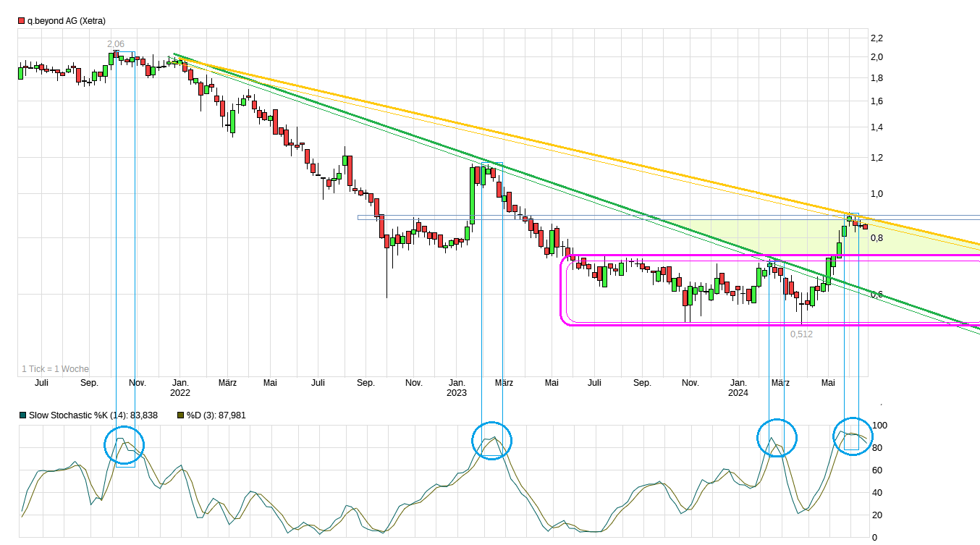The width and height of the screenshot is (980, 545).
Task: Select the q.beyond AG red legend swatch
Action: click(20, 21)
